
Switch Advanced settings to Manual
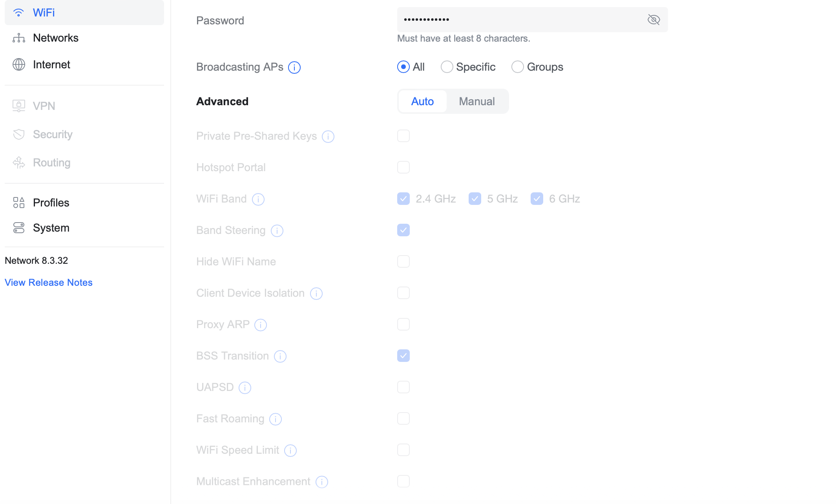pos(477,101)
